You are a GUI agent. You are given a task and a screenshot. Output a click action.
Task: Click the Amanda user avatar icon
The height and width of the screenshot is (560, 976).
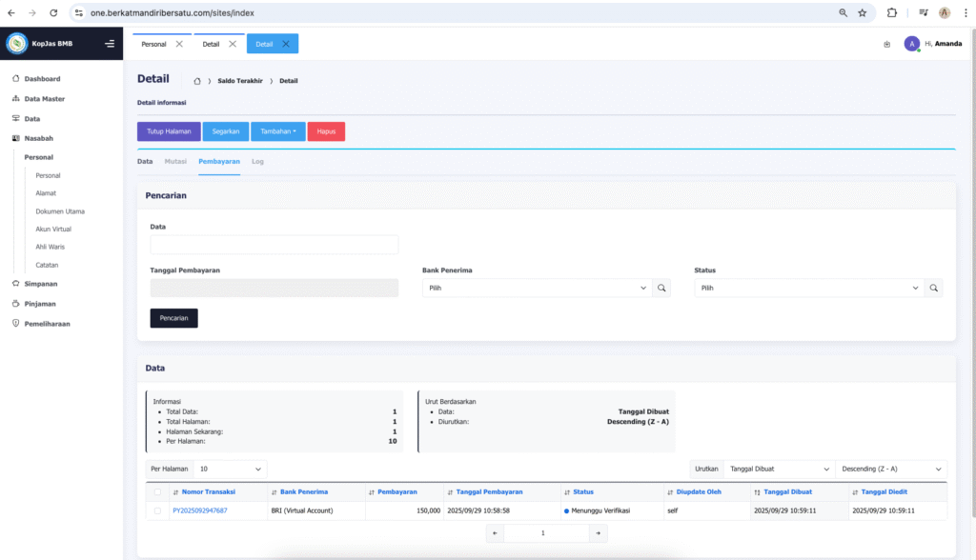pyautogui.click(x=911, y=44)
